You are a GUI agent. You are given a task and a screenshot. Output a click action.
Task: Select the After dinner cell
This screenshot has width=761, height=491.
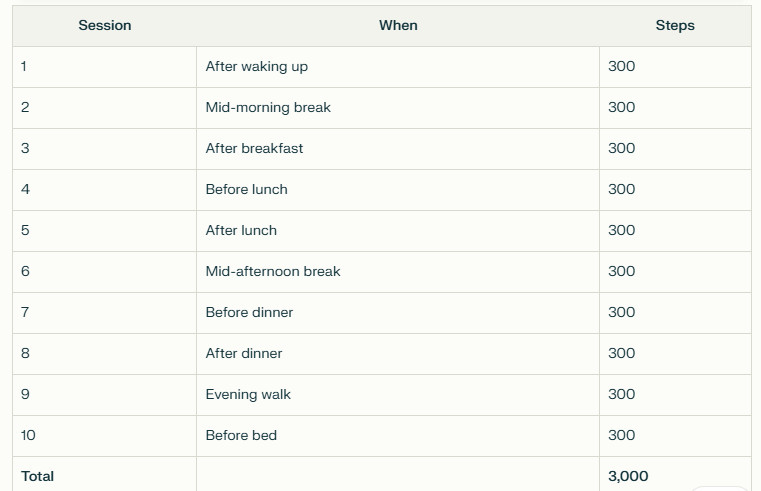point(398,354)
